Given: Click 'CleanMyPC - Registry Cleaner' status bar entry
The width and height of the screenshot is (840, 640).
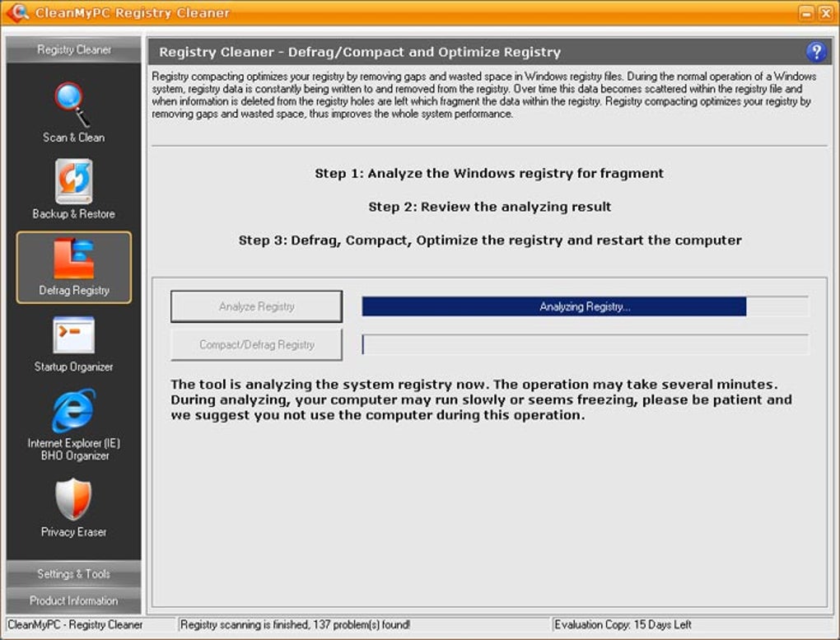Looking at the screenshot, I should (x=75, y=625).
